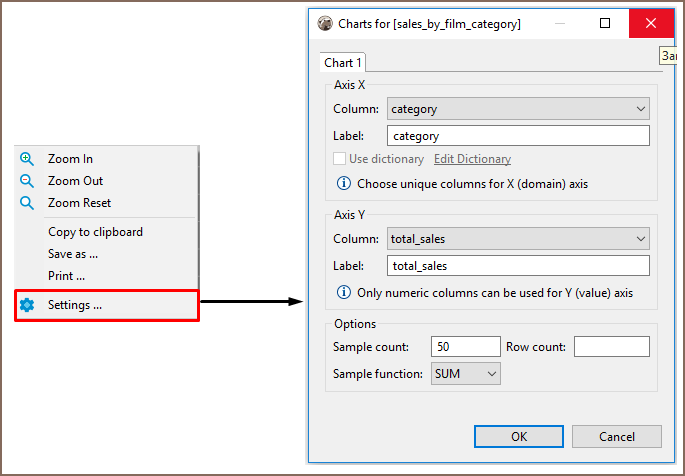Click the Zoom Reset magnifier icon

pyautogui.click(x=27, y=203)
